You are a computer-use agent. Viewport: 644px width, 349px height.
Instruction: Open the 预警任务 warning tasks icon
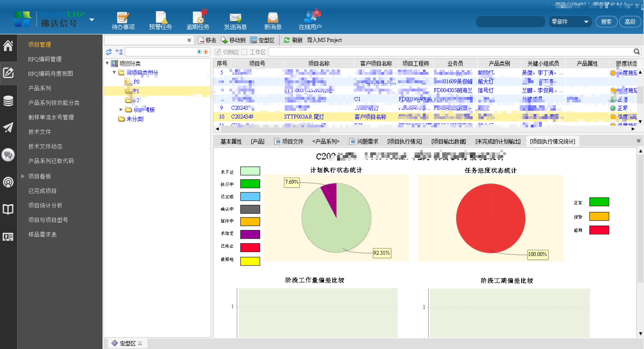(x=160, y=18)
